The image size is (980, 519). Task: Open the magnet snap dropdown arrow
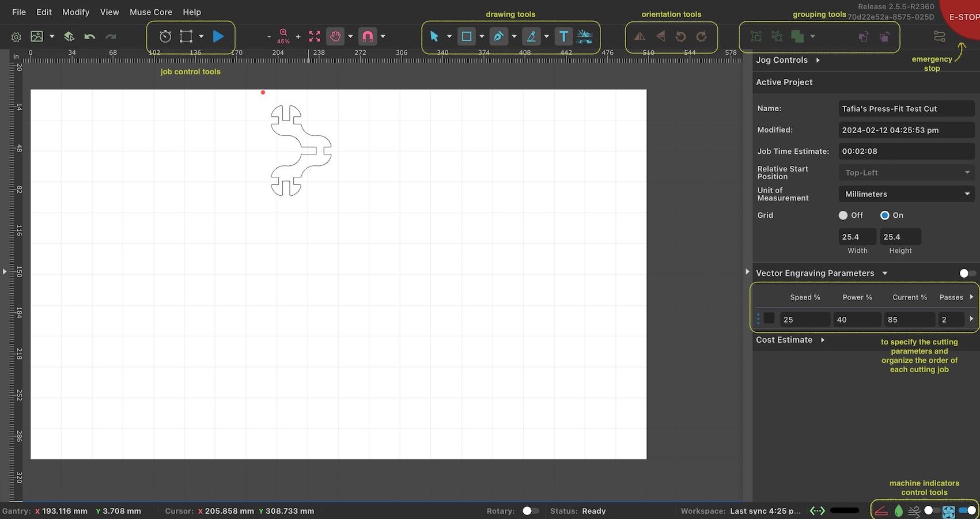coord(383,36)
